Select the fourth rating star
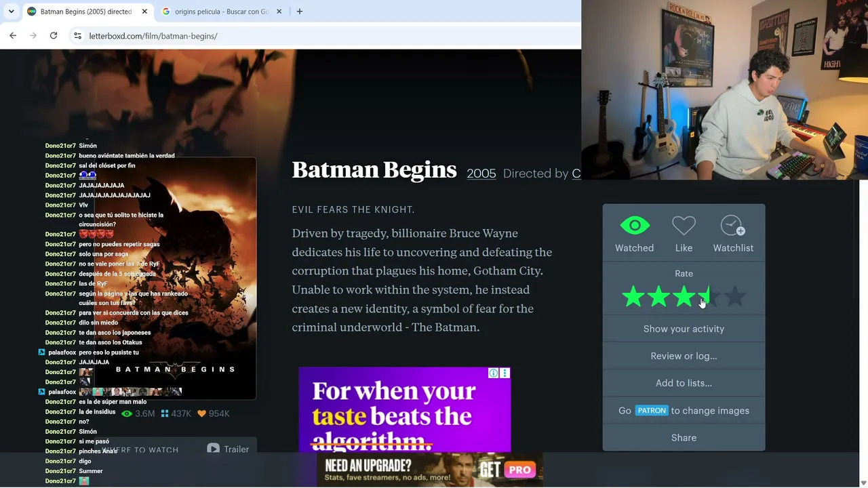Screen dimensions: 868x488 coord(709,297)
